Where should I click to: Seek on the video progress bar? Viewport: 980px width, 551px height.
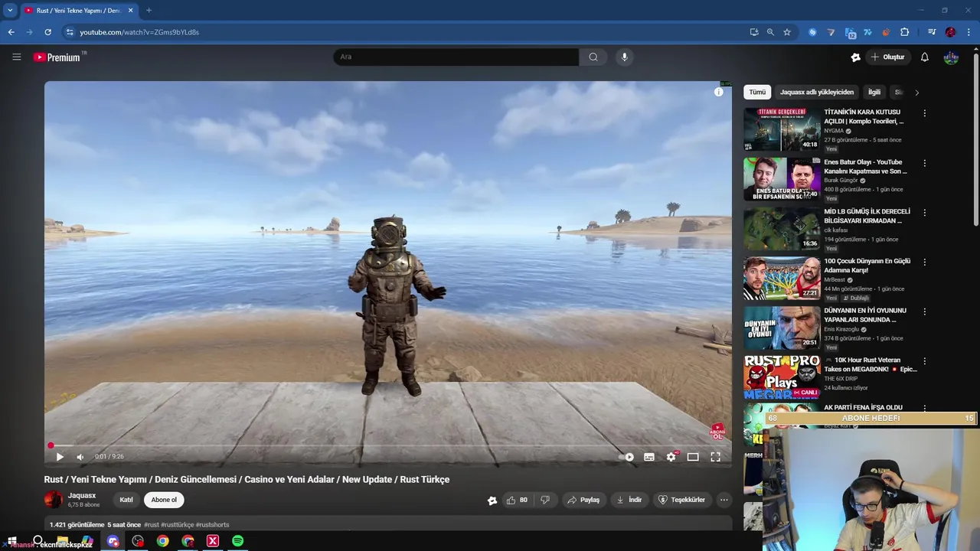click(x=388, y=445)
